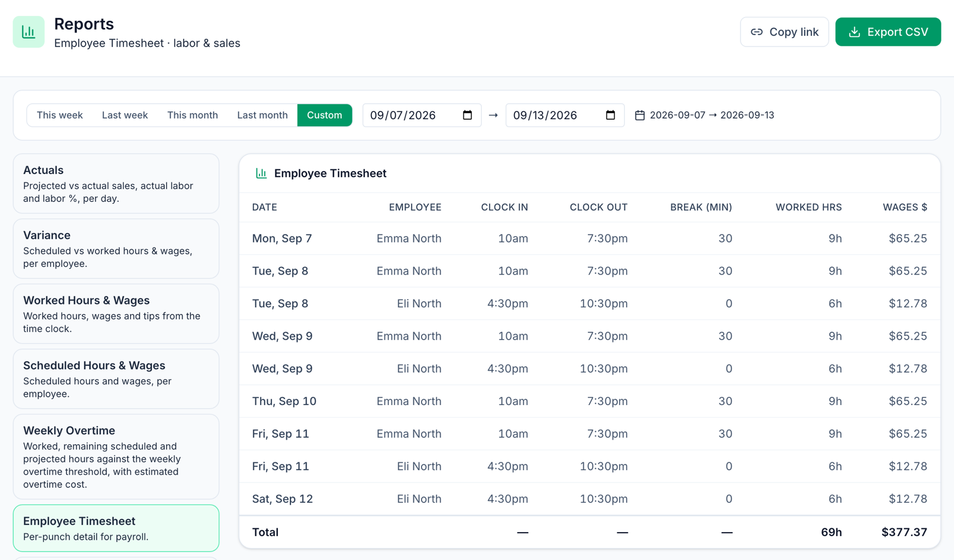Open the Scheduled Hours & Wages report
The width and height of the screenshot is (954, 560).
coord(116,379)
